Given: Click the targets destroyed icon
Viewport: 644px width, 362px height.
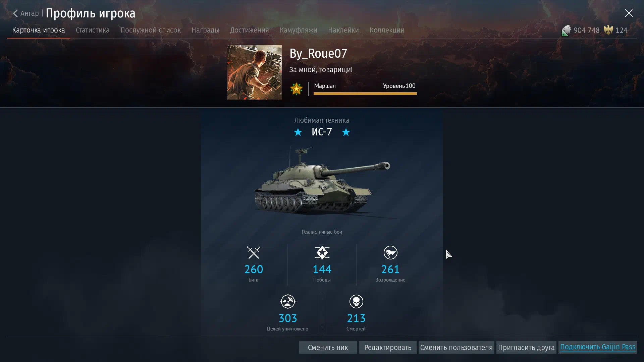Looking at the screenshot, I should coord(288,301).
